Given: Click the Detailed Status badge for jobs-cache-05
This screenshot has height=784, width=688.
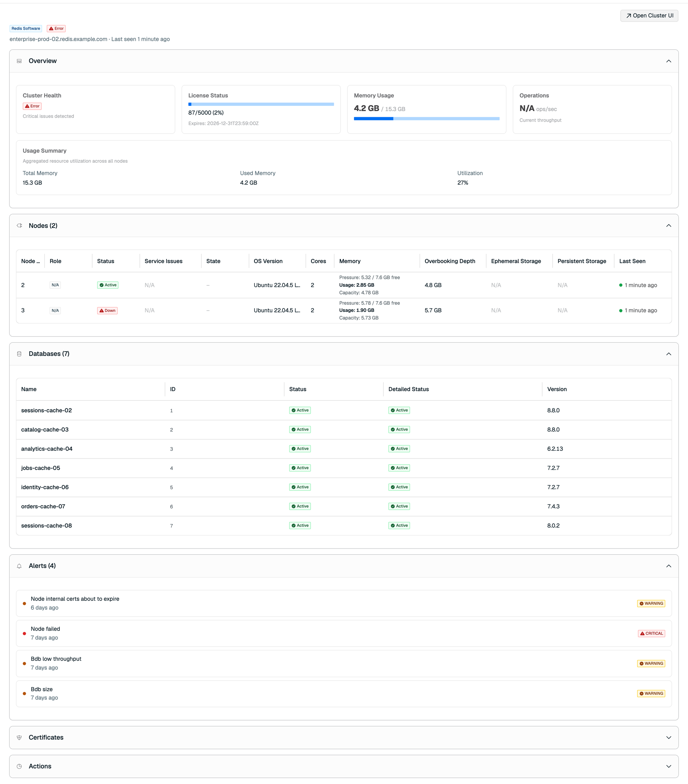Looking at the screenshot, I should (399, 468).
